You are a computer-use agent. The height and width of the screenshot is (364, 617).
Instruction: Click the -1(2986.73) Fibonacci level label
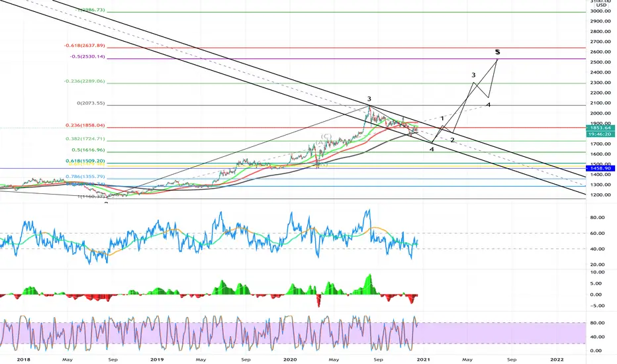(x=91, y=10)
